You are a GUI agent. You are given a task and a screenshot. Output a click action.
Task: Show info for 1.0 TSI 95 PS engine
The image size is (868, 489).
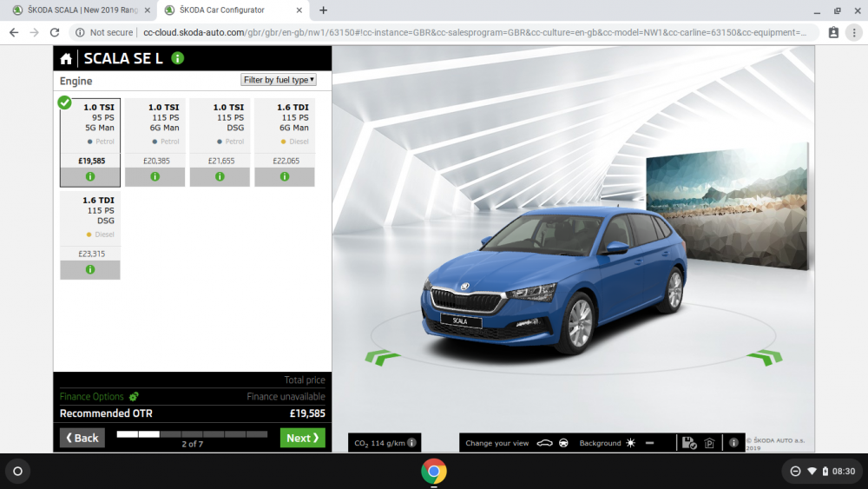90,176
